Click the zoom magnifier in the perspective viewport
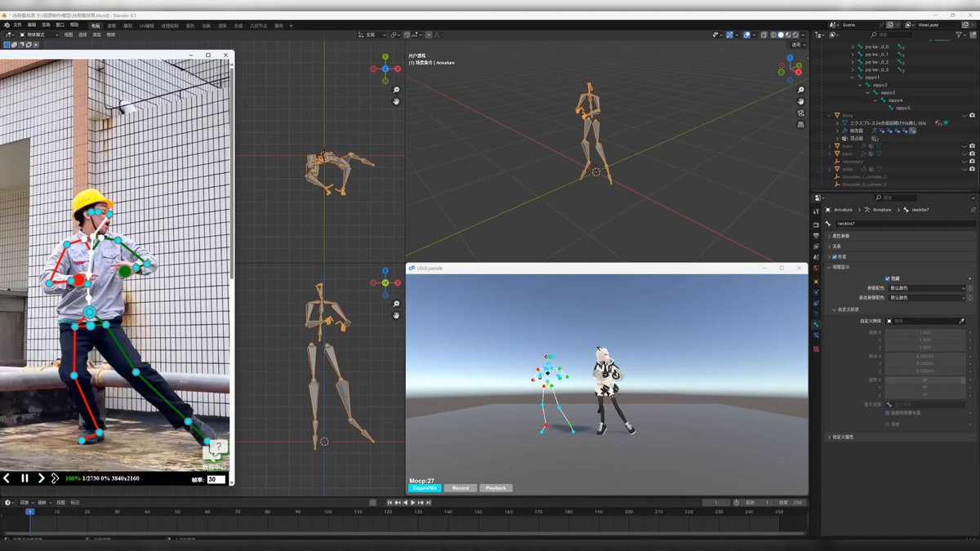Image resolution: width=980 pixels, height=551 pixels. tap(800, 90)
